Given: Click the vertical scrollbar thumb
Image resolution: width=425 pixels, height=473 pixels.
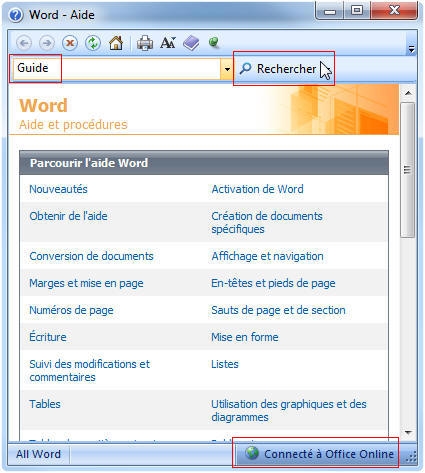Looking at the screenshot, I should (x=407, y=170).
